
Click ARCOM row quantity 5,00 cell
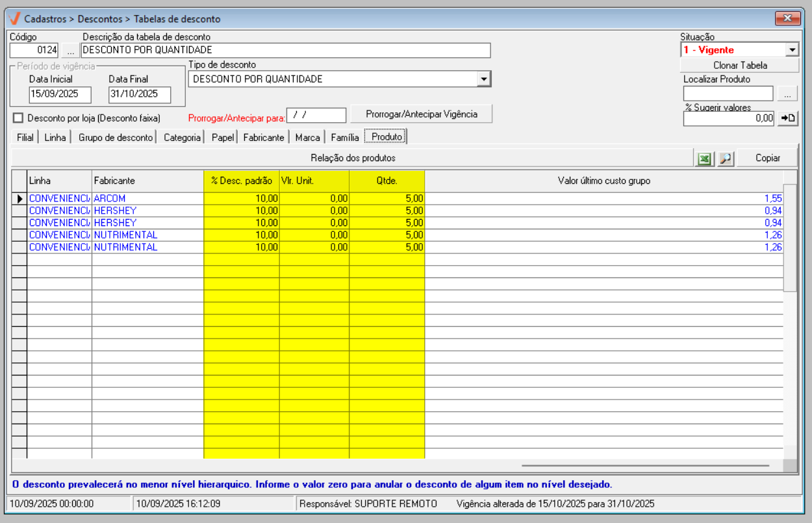(x=387, y=198)
